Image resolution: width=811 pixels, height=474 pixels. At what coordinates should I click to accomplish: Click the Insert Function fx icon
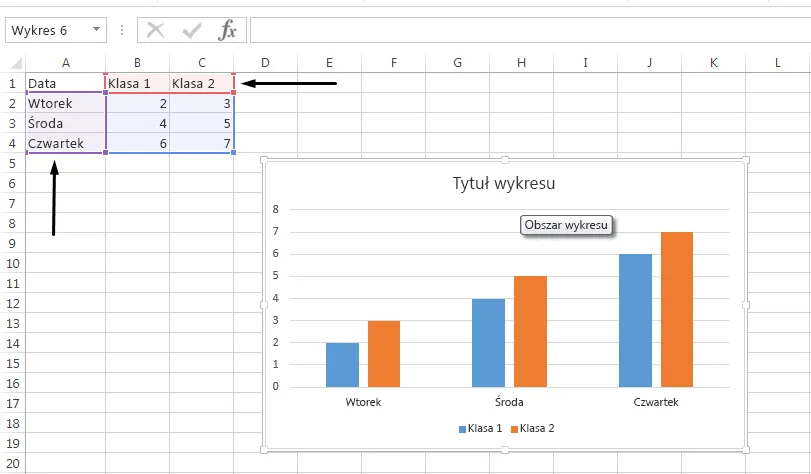(x=228, y=30)
